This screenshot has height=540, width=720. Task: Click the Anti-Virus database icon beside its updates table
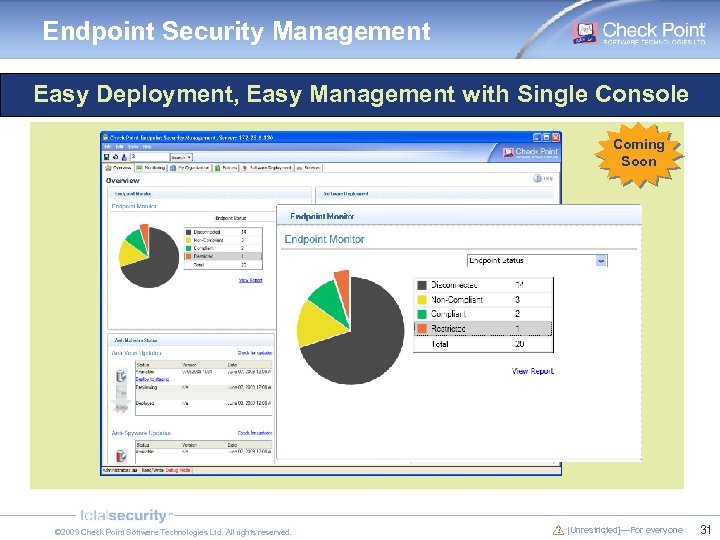click(121, 377)
